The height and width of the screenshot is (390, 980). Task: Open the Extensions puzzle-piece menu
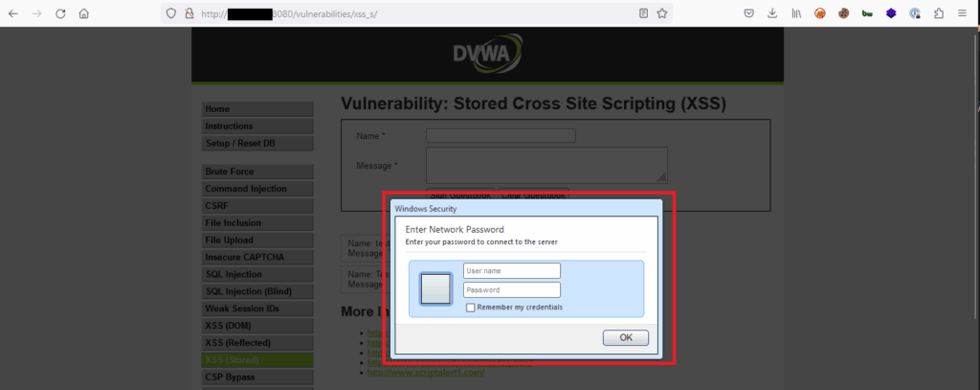[x=938, y=14]
